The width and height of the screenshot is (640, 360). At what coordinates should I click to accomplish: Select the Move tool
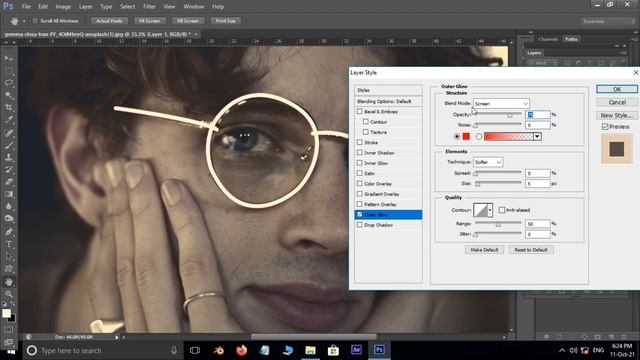(x=9, y=59)
